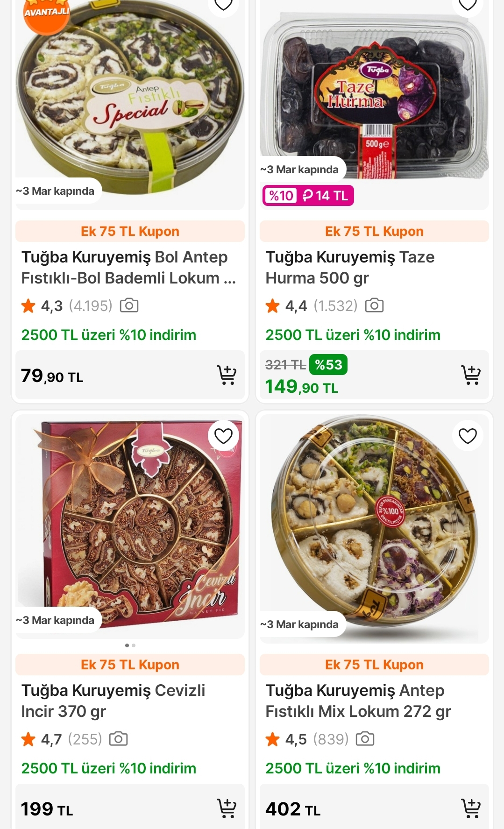The width and height of the screenshot is (504, 829).
Task: Tap Ek 75 TL Kupon on Mix Lokum
Action: click(x=374, y=665)
